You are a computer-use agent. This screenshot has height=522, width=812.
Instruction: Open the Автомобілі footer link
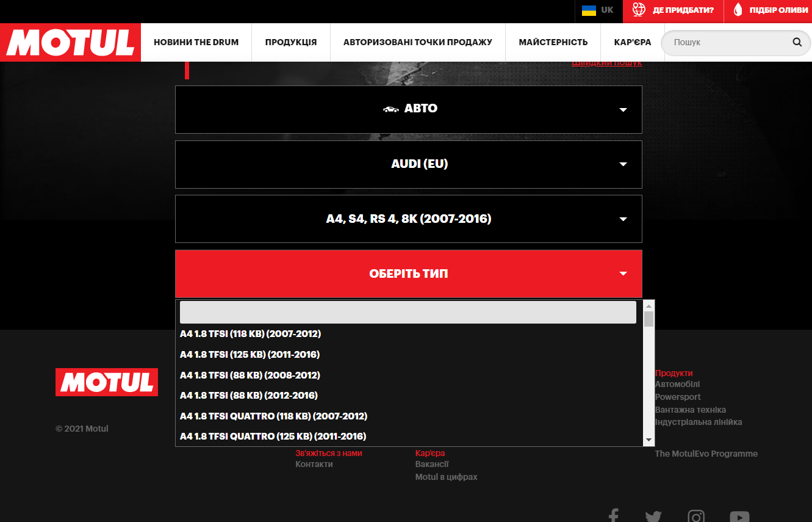pos(677,384)
